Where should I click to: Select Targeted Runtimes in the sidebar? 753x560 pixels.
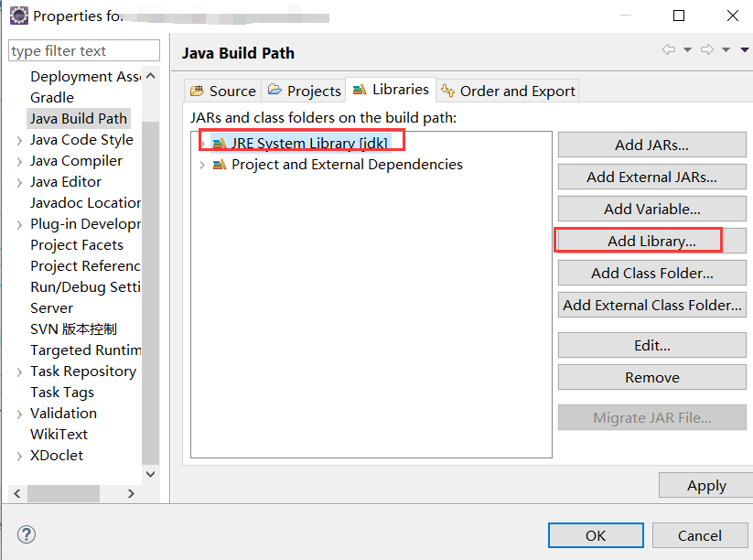85,350
